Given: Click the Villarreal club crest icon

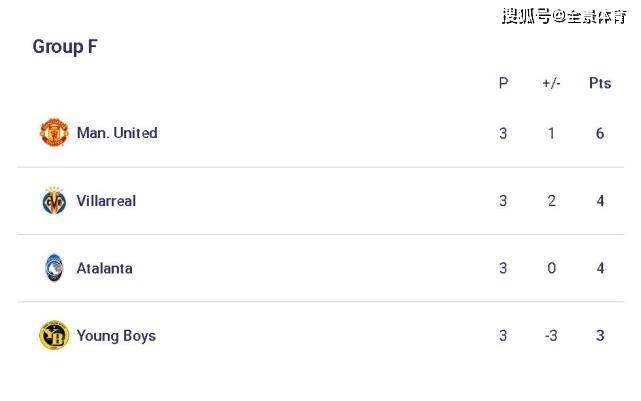Looking at the screenshot, I should [x=54, y=200].
